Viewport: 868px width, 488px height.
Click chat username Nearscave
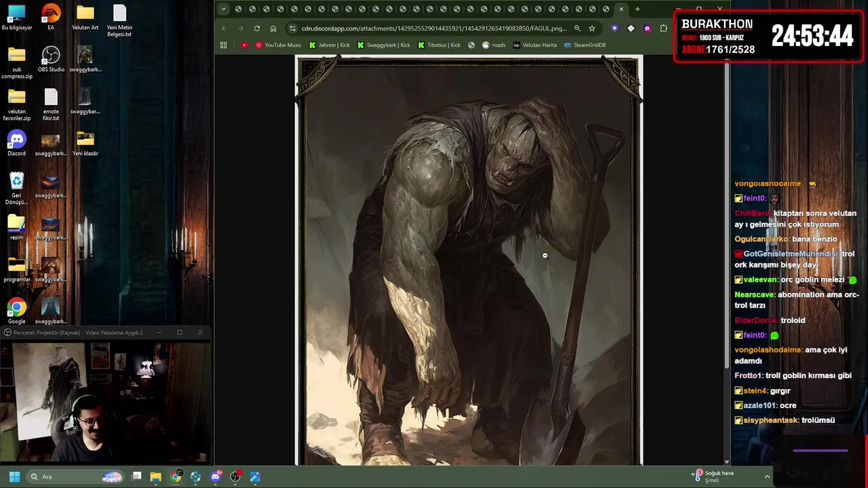point(754,295)
